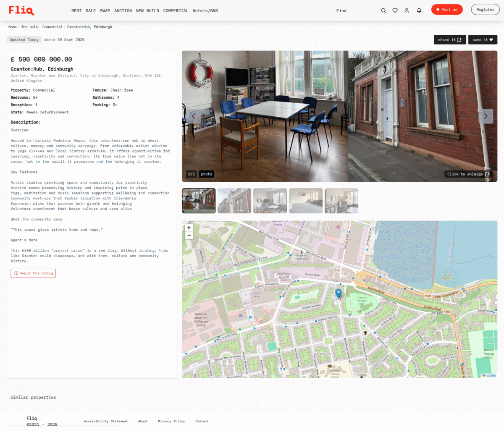504x432 pixels.
Task: Open the Privacy Policy link
Action: [171, 421]
